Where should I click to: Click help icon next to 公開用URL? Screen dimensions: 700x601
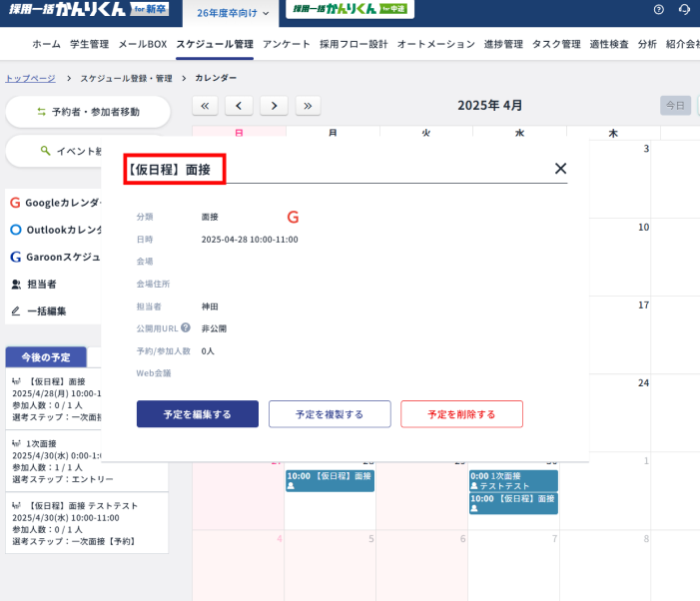click(186, 327)
